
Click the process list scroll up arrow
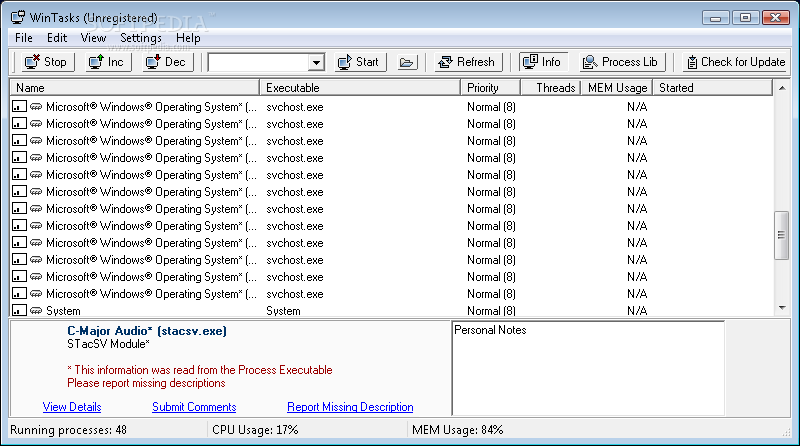point(782,88)
